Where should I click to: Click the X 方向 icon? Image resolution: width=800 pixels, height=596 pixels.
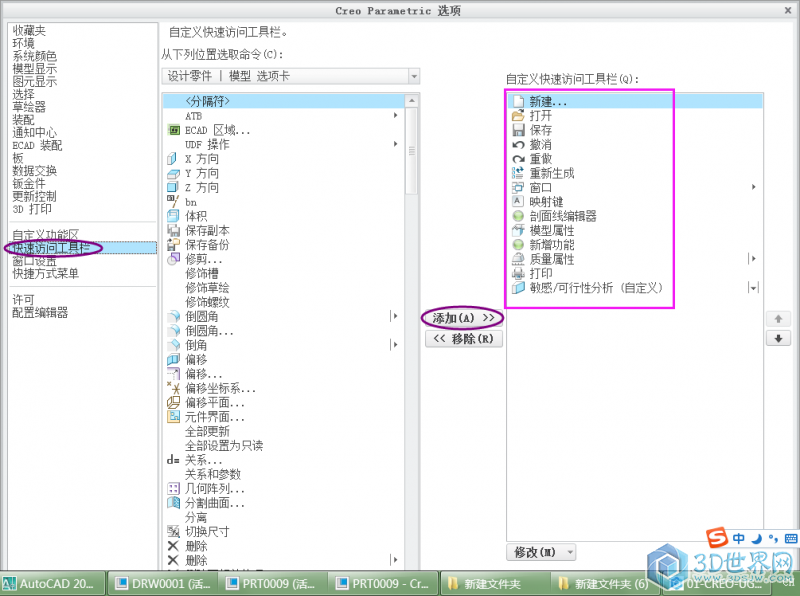tap(172, 159)
